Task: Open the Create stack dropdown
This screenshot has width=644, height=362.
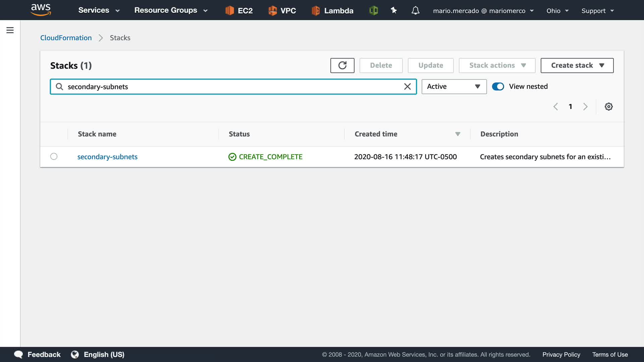Action: pos(577,65)
